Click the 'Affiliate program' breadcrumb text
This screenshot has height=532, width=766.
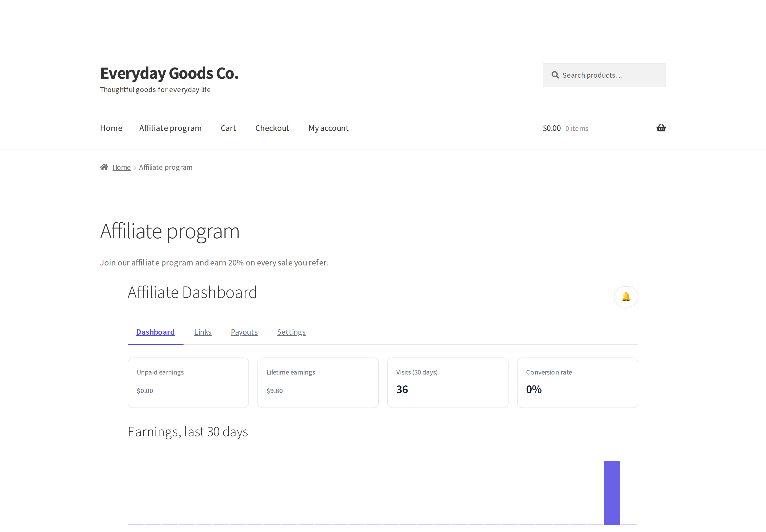[x=166, y=167]
